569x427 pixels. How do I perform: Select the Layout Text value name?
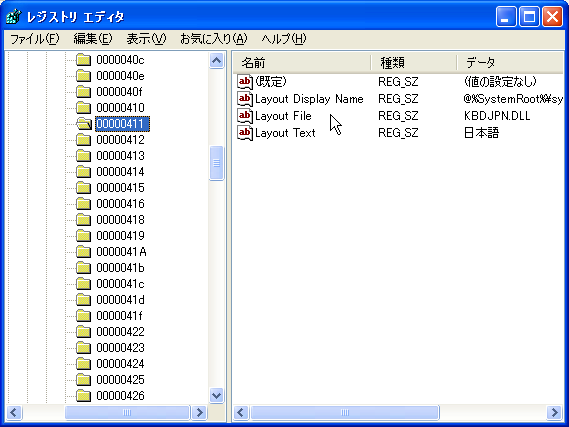(285, 133)
